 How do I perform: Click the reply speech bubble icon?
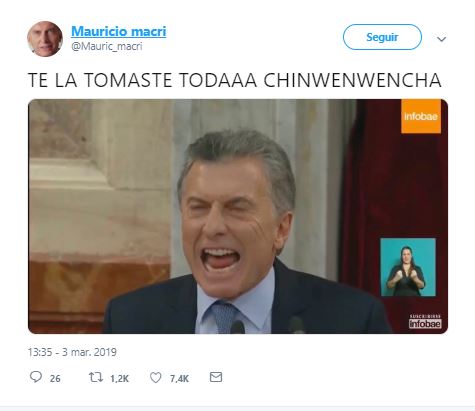(x=36, y=377)
